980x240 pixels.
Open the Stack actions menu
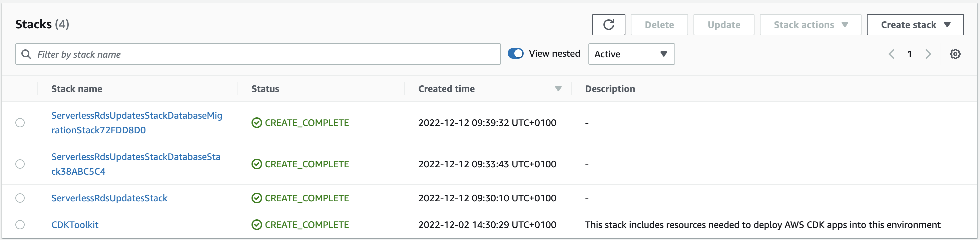coord(810,25)
